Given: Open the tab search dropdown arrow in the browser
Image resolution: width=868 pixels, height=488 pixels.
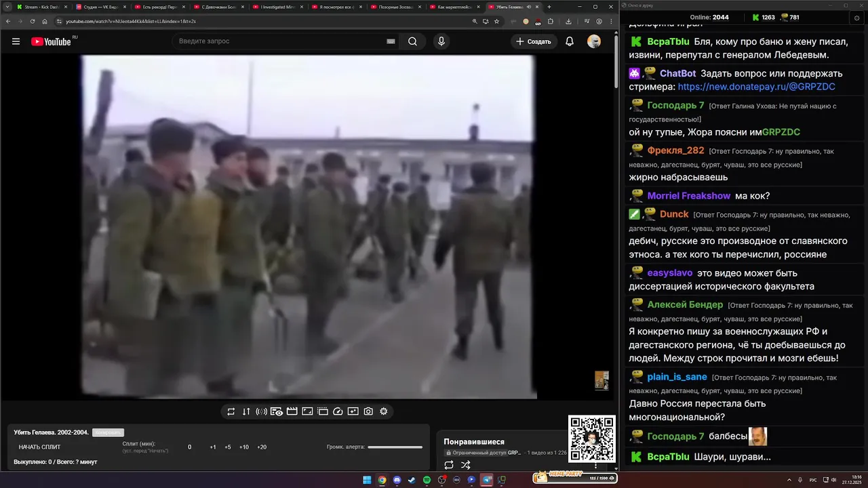Looking at the screenshot, I should coord(7,7).
